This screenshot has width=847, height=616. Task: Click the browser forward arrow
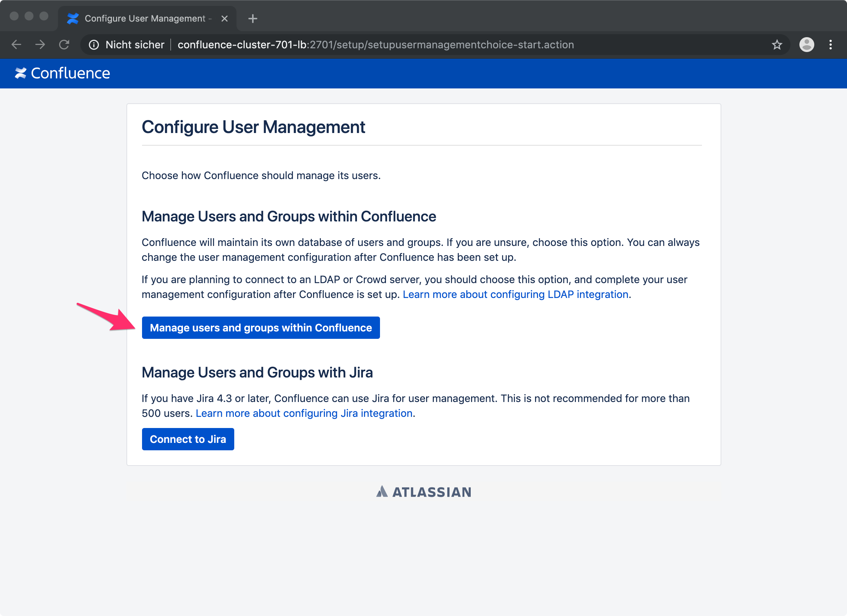pyautogui.click(x=40, y=45)
